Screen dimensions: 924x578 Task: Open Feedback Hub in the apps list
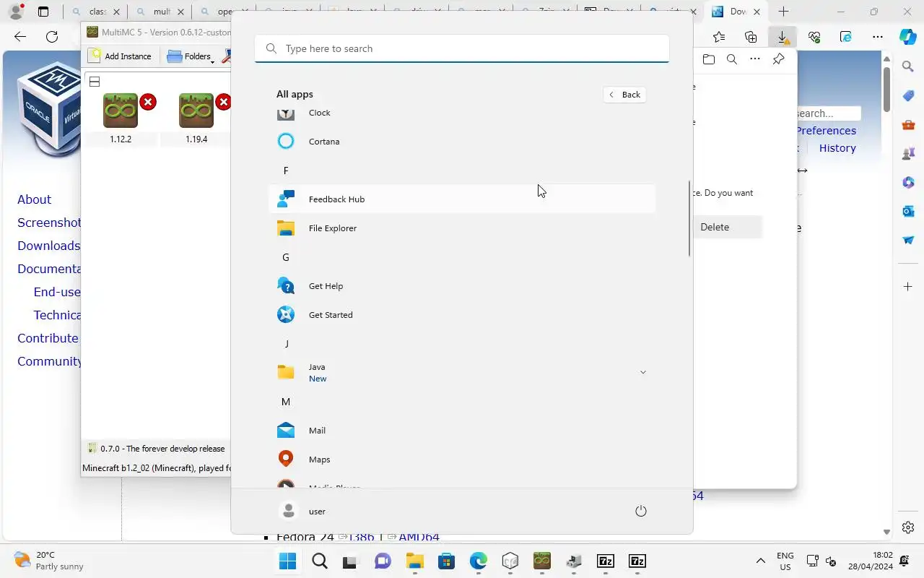462,199
